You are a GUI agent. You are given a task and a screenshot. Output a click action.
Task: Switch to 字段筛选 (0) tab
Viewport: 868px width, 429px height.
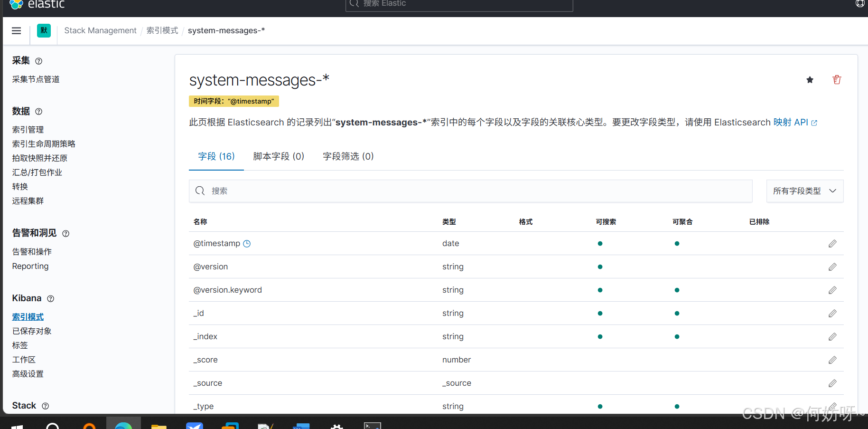pos(348,157)
